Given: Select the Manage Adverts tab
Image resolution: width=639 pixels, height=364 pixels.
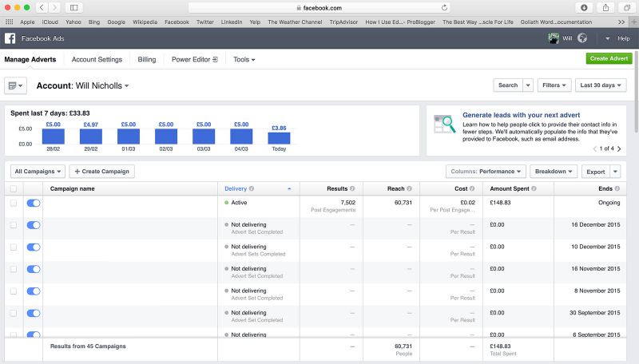Looking at the screenshot, I should tap(30, 59).
